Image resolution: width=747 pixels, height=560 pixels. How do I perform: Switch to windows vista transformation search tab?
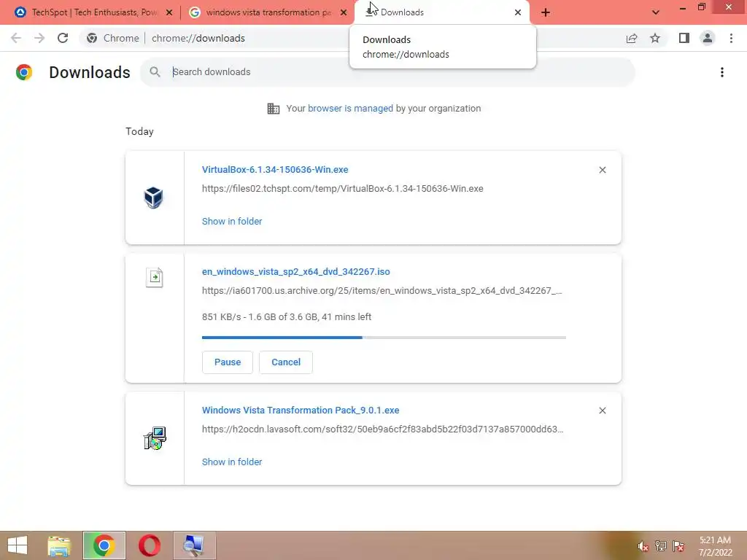[x=268, y=12]
